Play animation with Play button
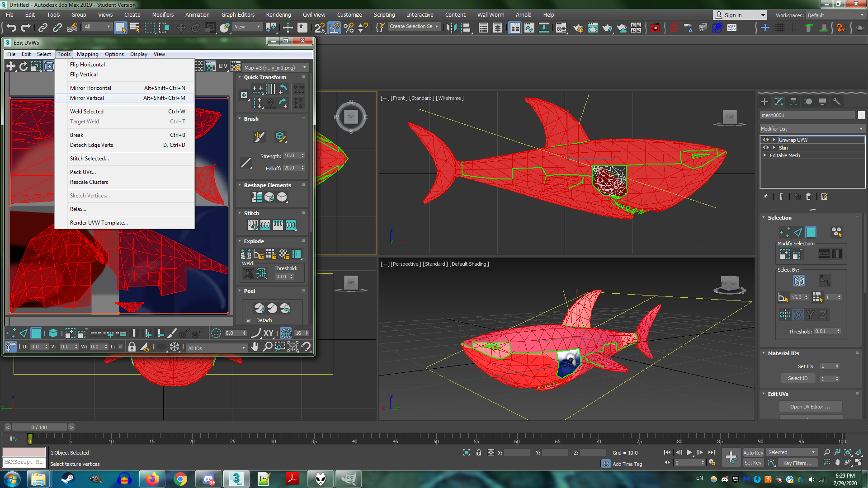 coord(689,452)
